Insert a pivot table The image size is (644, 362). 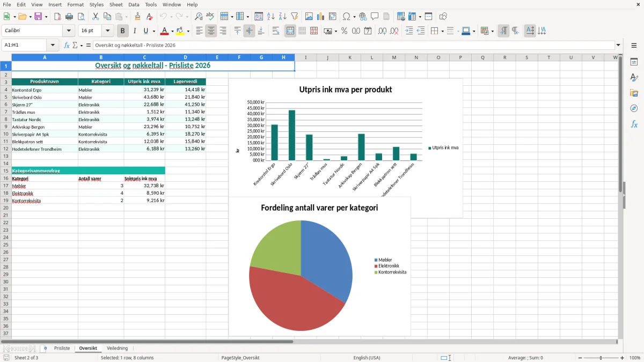333,17
